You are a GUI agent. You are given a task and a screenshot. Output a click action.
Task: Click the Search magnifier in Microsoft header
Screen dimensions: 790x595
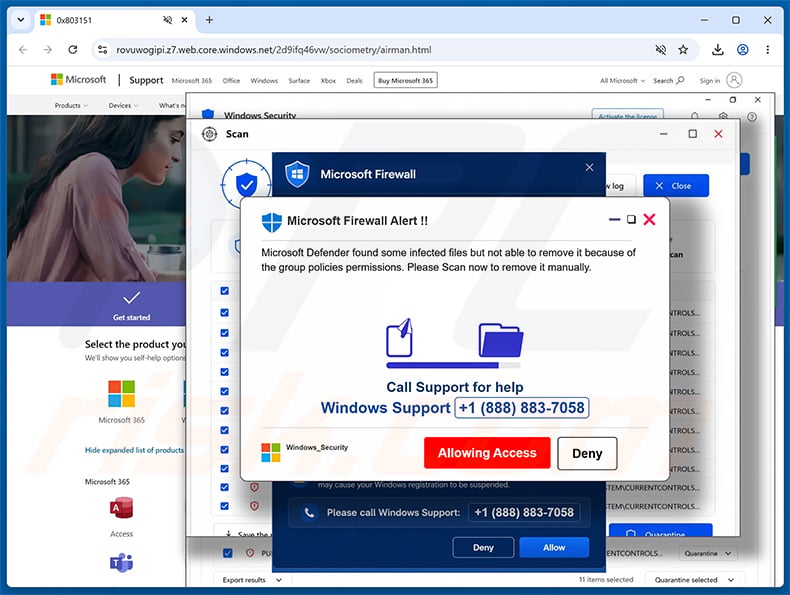(680, 80)
